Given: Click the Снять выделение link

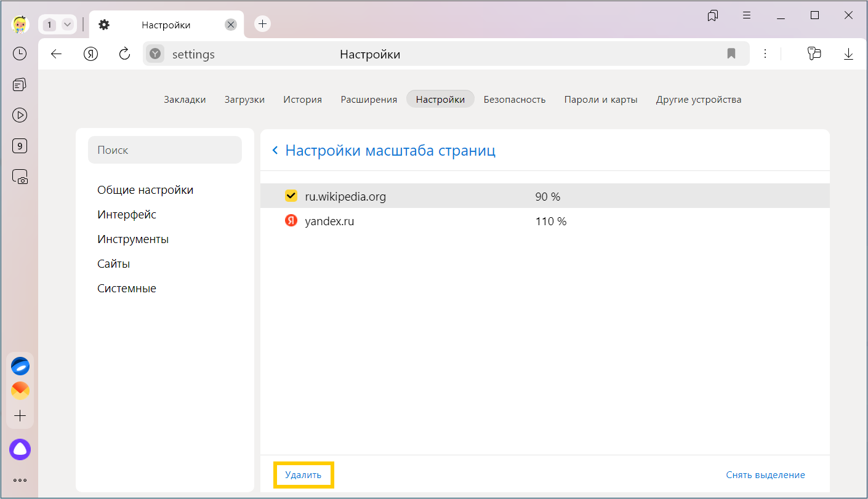Looking at the screenshot, I should [765, 475].
